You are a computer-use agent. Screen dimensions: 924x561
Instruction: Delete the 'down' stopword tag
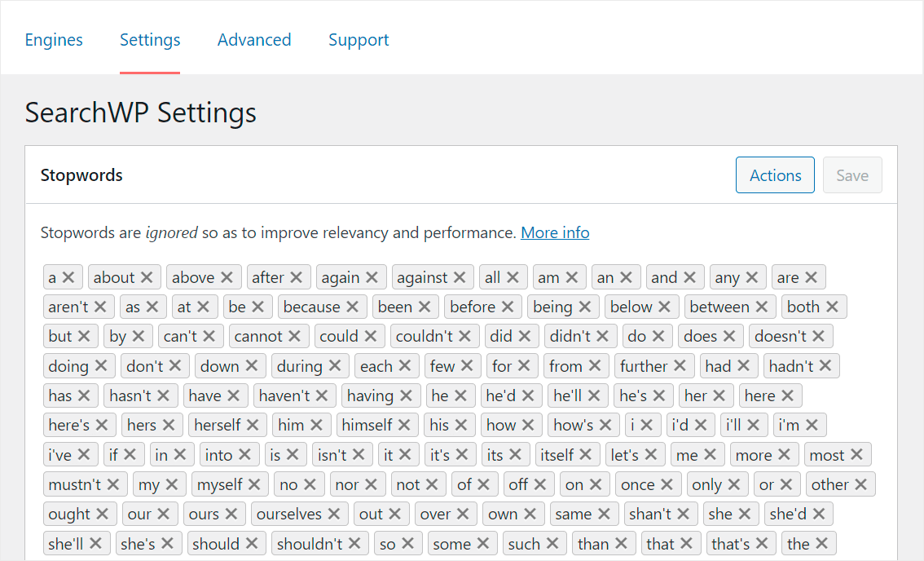click(x=251, y=366)
